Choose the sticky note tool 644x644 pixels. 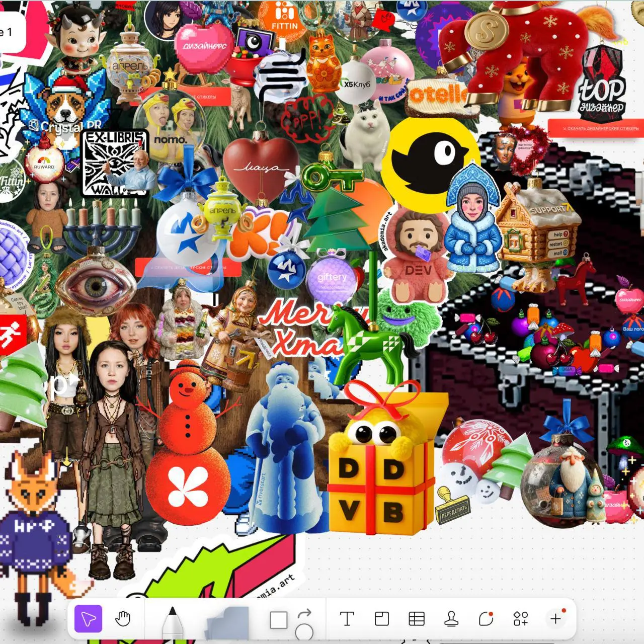[x=227, y=623]
